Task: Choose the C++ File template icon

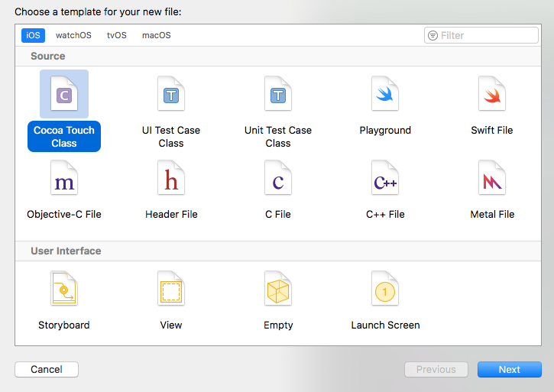Action: point(385,178)
